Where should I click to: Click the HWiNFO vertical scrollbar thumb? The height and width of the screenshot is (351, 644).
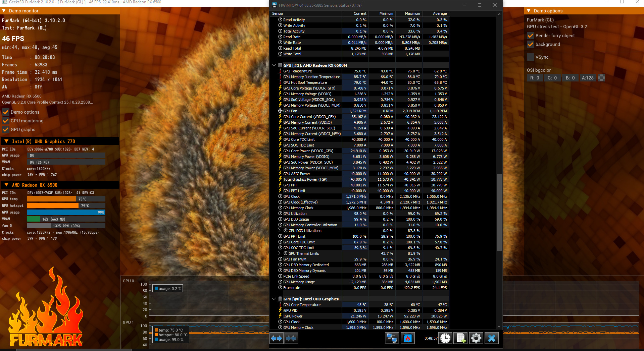[499, 212]
